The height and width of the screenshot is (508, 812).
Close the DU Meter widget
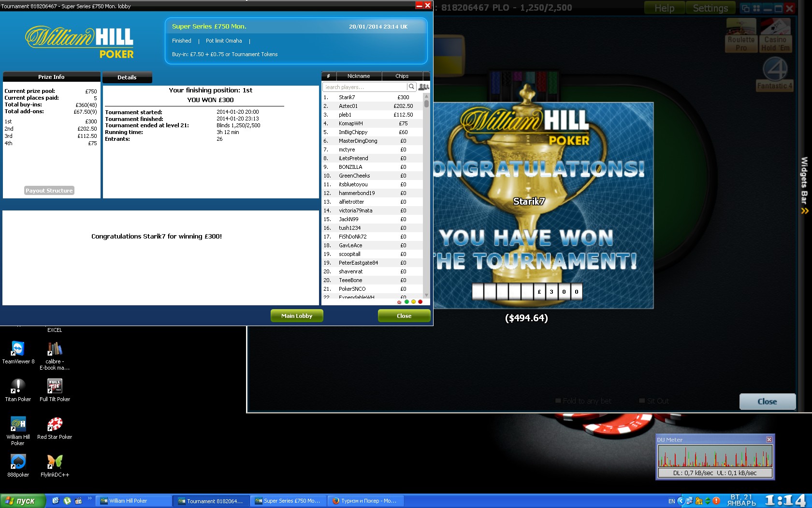(x=769, y=439)
